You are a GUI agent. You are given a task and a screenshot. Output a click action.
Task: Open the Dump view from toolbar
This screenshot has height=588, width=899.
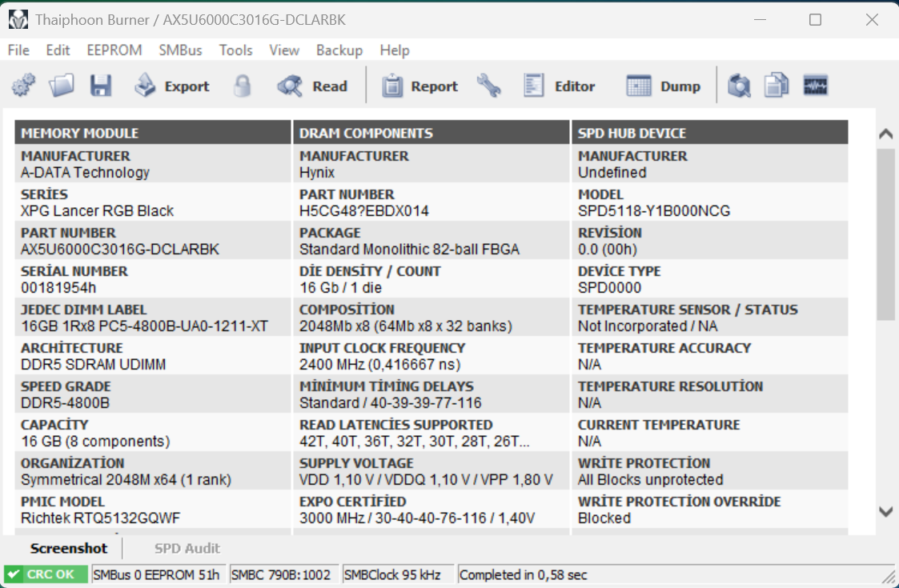pos(664,86)
